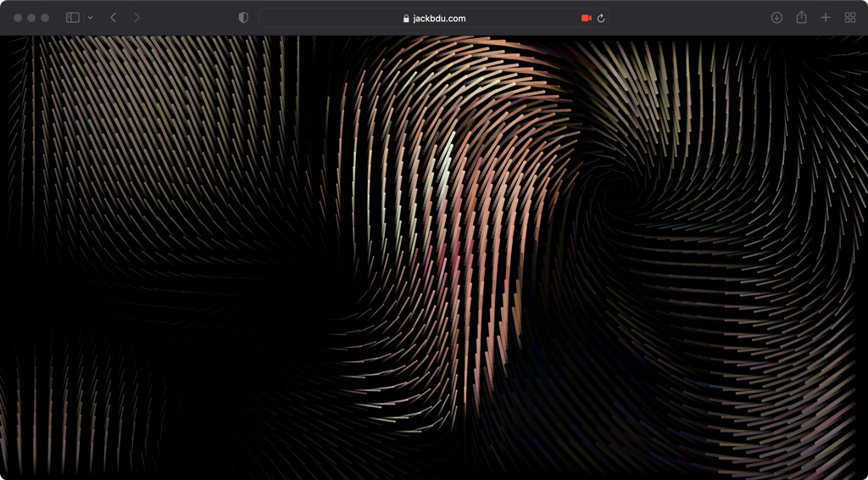868x480 pixels.
Task: Open a new tab with plus
Action: [826, 18]
